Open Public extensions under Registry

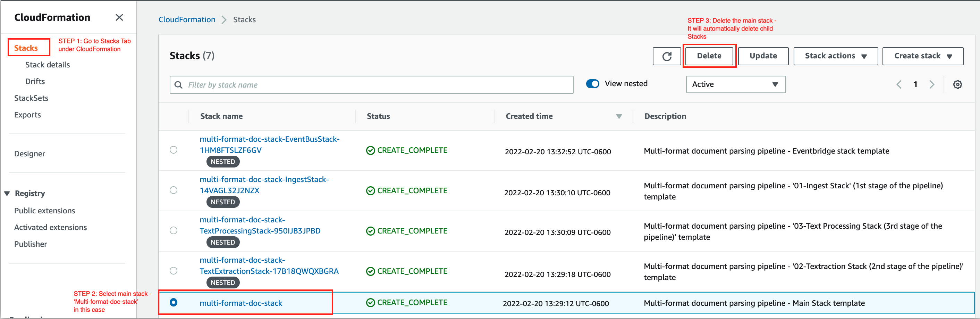pyautogui.click(x=44, y=211)
